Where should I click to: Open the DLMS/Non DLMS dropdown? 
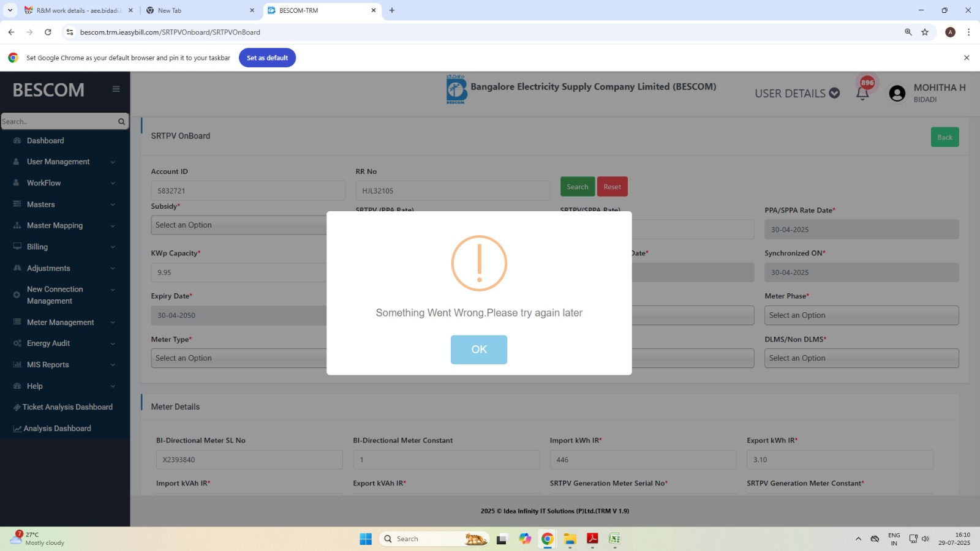(x=861, y=358)
